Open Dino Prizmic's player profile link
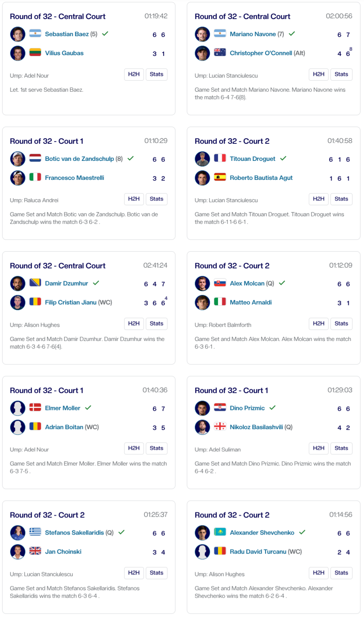 point(247,408)
